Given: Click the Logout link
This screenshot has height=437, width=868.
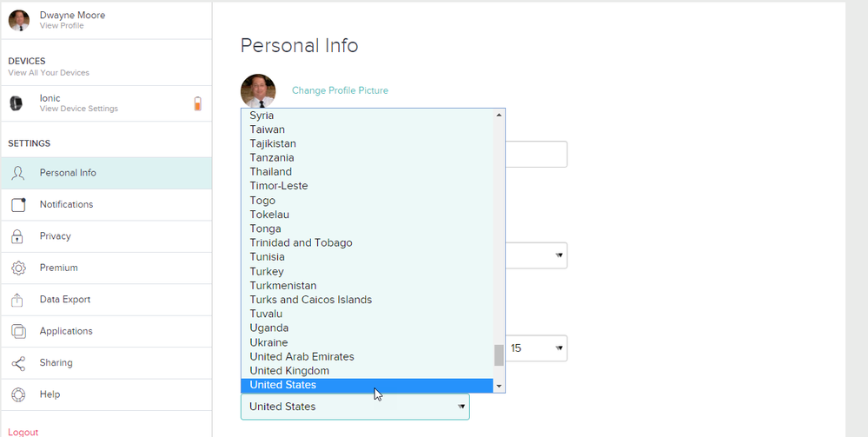Looking at the screenshot, I should (x=23, y=432).
